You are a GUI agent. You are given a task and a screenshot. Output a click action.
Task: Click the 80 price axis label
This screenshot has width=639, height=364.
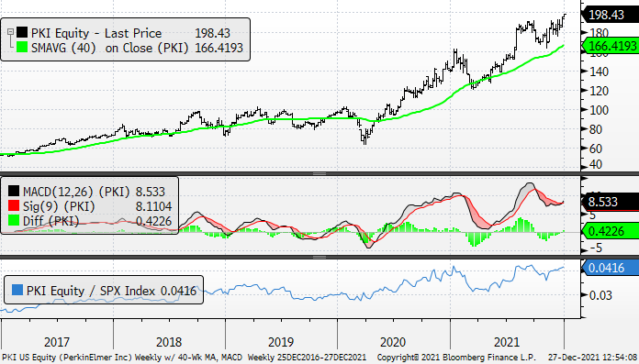click(x=596, y=129)
